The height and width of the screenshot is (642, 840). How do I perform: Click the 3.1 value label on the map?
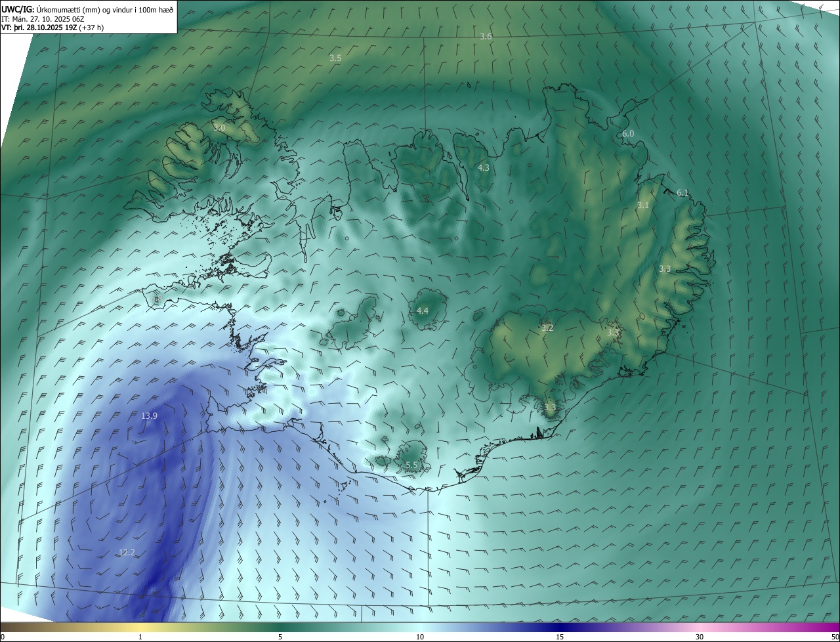643,205
